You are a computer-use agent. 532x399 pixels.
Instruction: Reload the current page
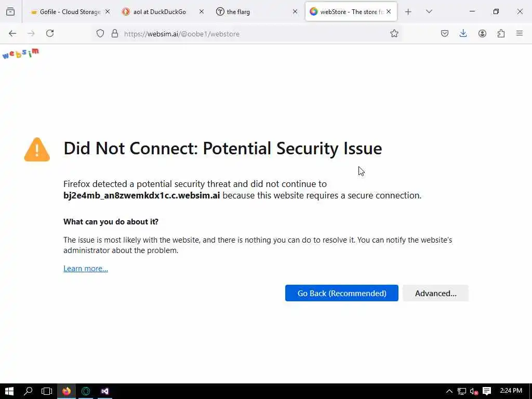click(50, 33)
